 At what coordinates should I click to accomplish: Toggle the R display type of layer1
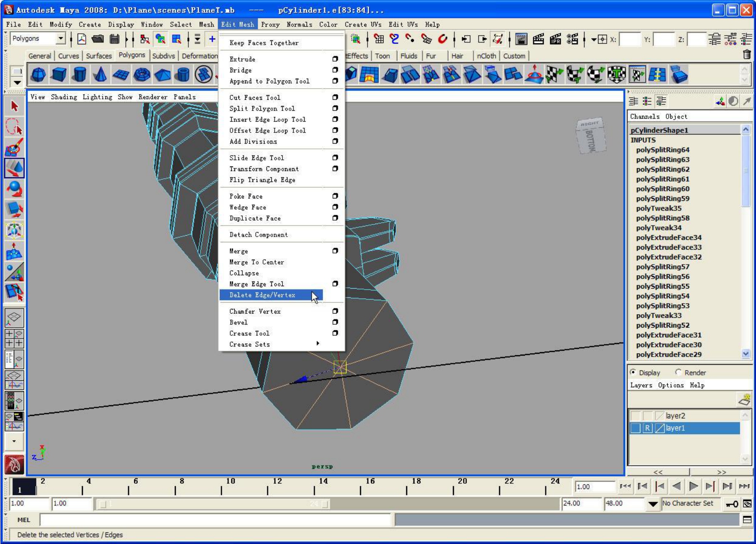click(x=648, y=428)
